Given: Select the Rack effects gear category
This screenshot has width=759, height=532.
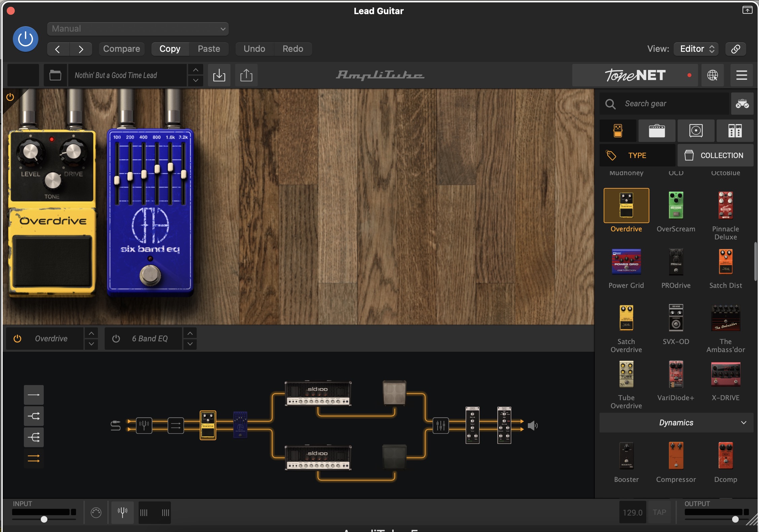Looking at the screenshot, I should pos(735,131).
